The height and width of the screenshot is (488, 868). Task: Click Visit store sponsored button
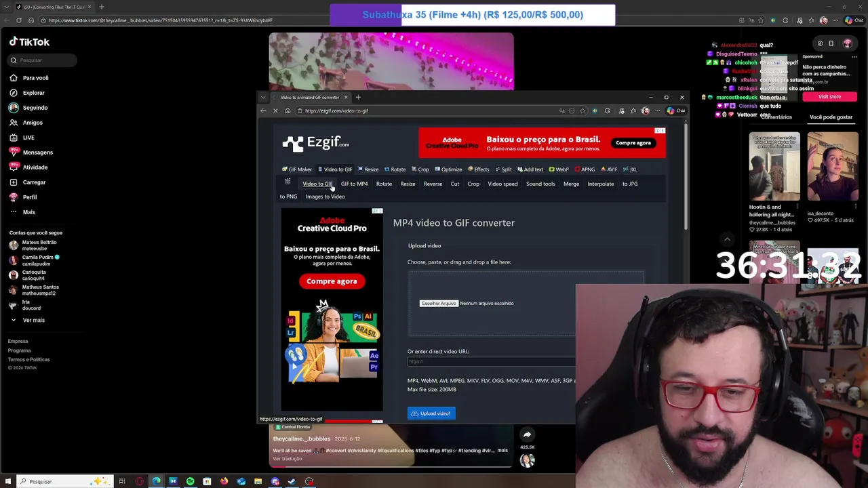point(829,97)
